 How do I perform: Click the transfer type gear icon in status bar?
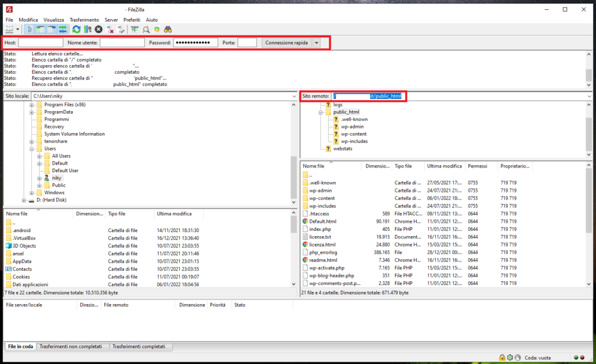510,358
